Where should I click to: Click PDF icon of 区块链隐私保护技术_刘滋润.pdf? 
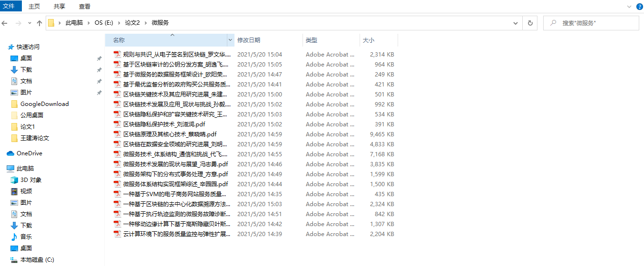tap(117, 124)
